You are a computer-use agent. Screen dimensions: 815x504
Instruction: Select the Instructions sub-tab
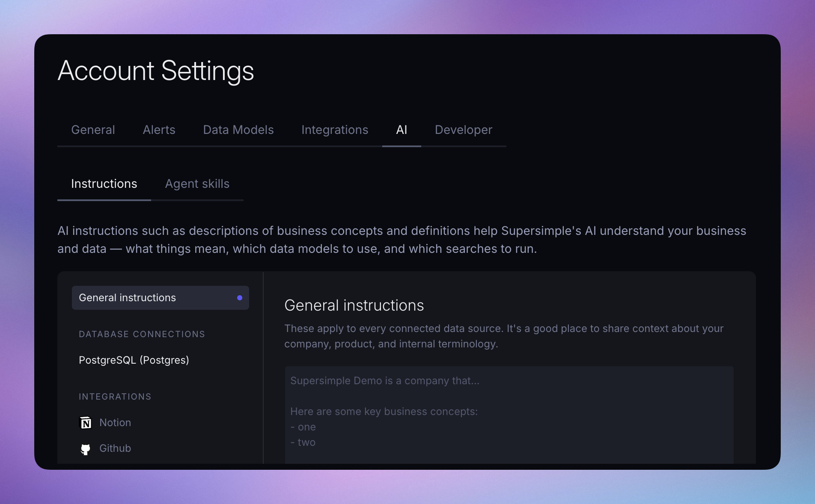click(x=104, y=184)
